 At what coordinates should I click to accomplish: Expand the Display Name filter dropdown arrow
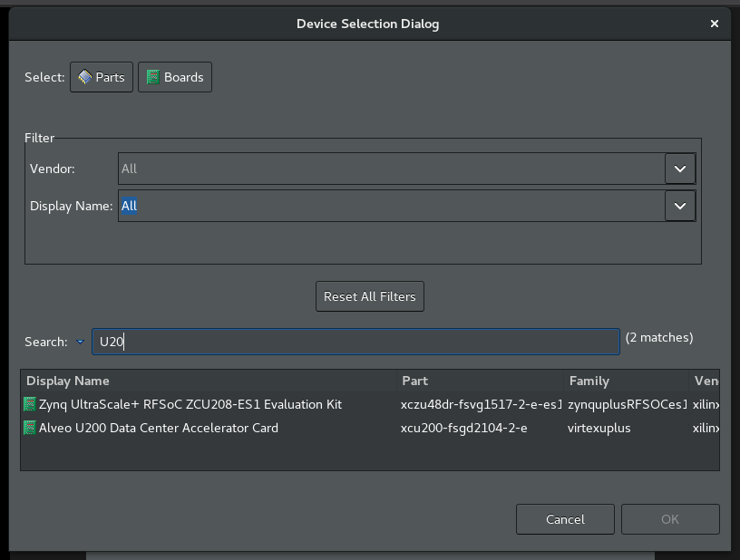(x=679, y=206)
